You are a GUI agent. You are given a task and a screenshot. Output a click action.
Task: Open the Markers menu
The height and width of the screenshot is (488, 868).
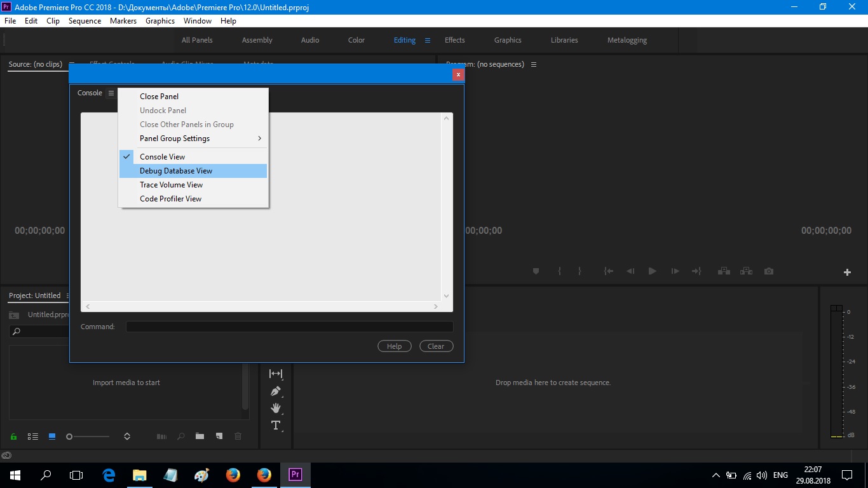(x=123, y=21)
